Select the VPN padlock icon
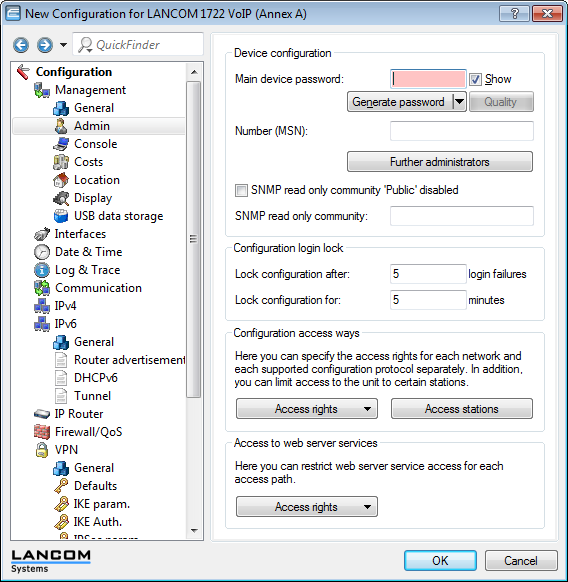Screen dimensions: 568x582 [x=42, y=450]
